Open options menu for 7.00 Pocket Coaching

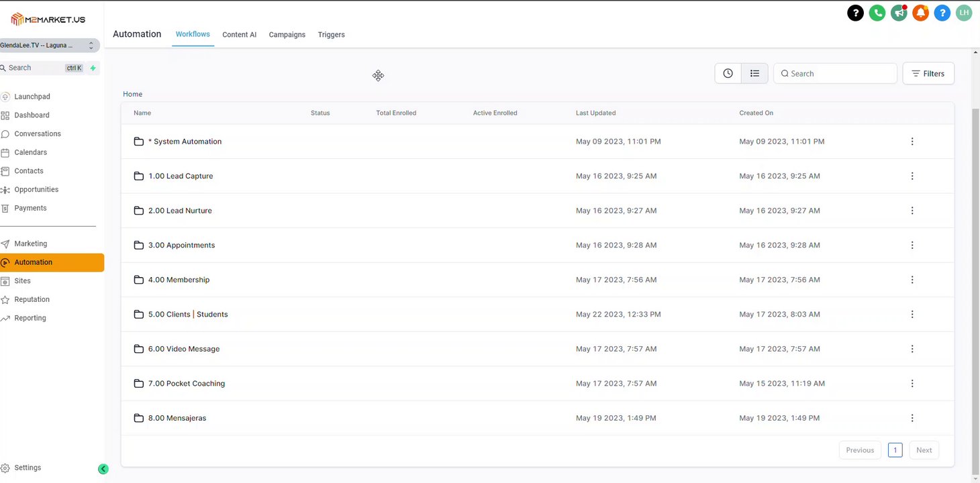tap(912, 383)
